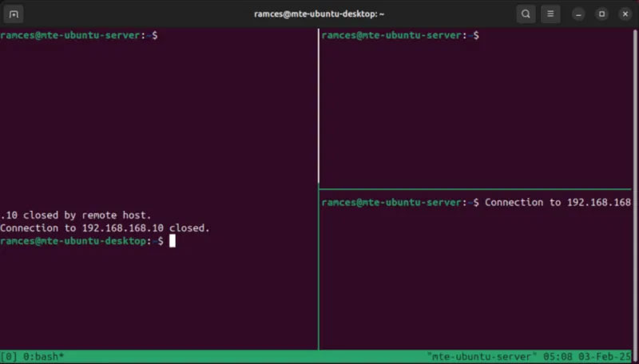The height and width of the screenshot is (364, 639).
Task: Select the top-right pane server prompt
Action: pyautogui.click(x=400, y=35)
